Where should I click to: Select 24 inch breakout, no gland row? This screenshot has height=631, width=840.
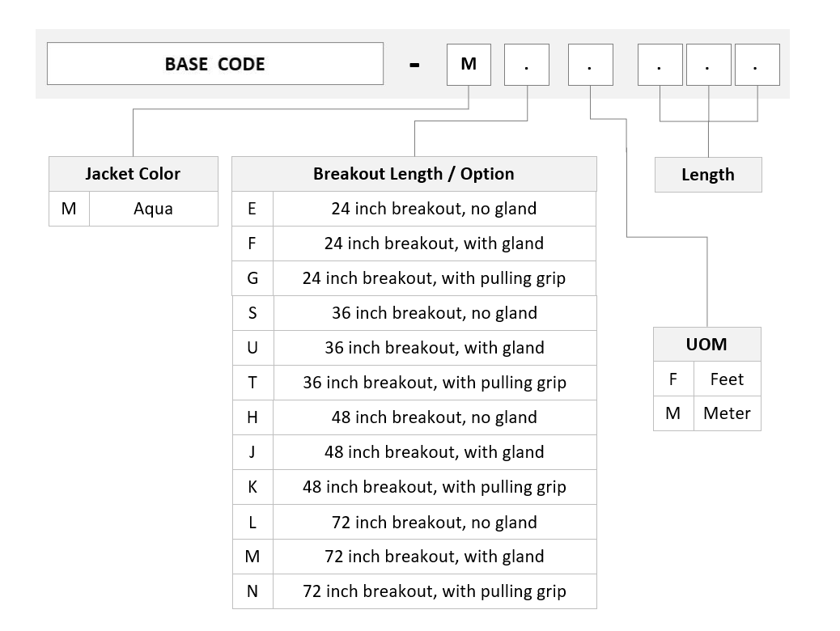[414, 209]
